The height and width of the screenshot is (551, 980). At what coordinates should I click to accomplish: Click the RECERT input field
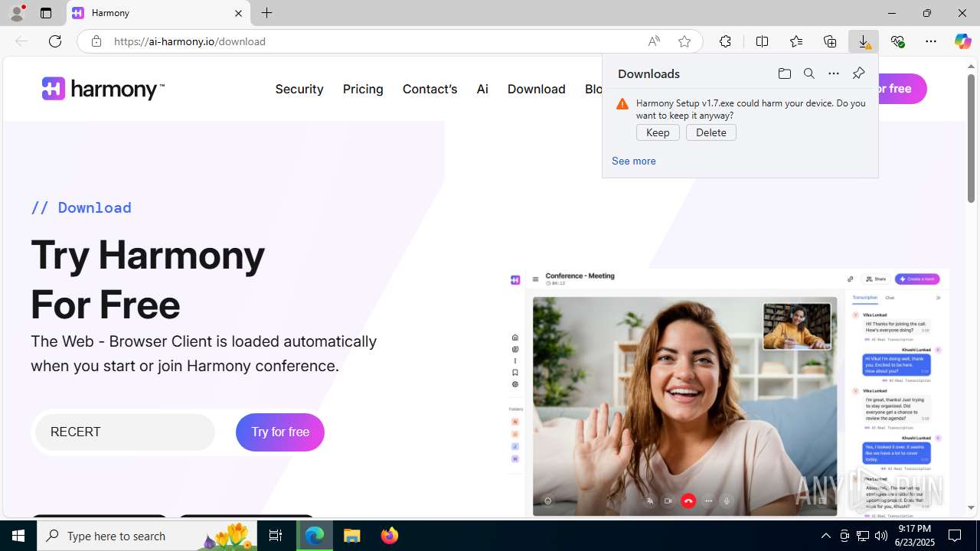[x=125, y=432]
